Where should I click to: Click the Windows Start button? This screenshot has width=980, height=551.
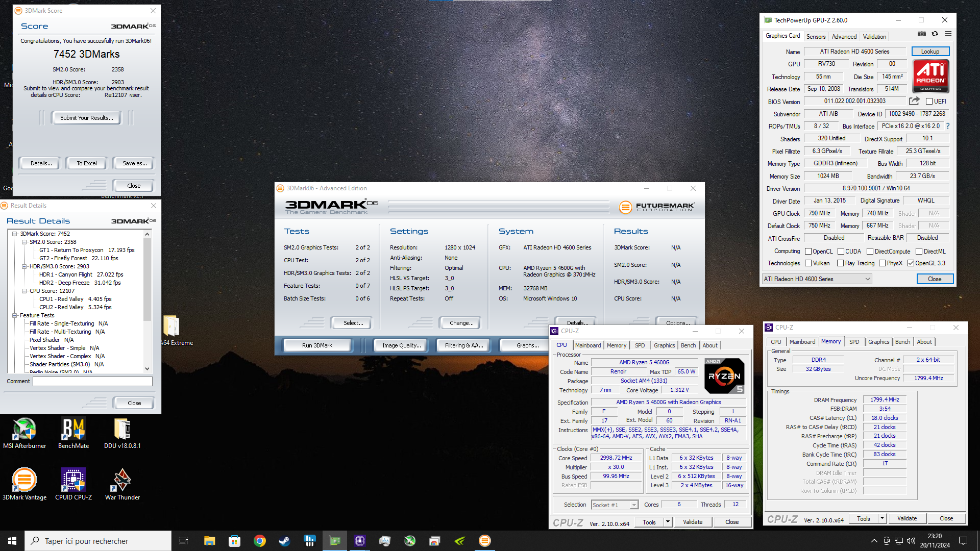coord(12,541)
